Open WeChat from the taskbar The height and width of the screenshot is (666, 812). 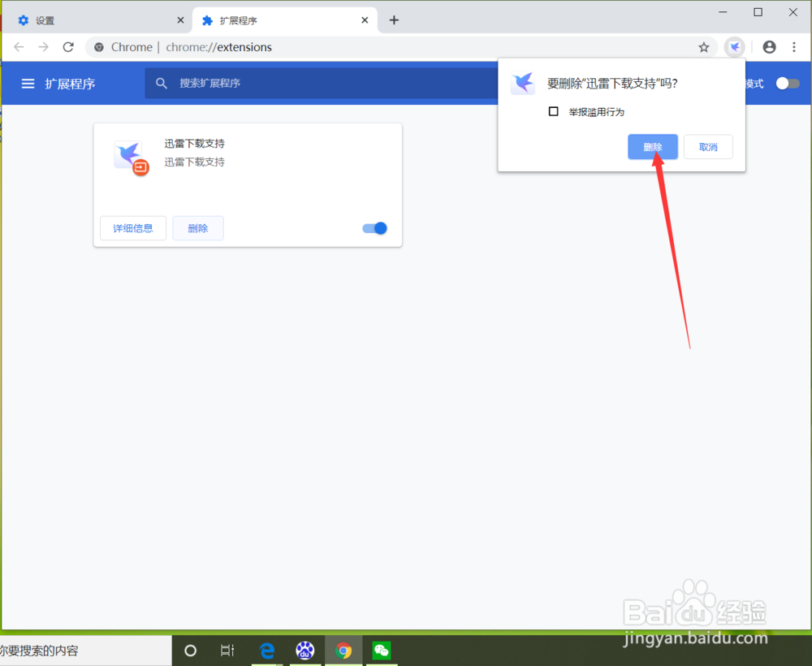382,651
